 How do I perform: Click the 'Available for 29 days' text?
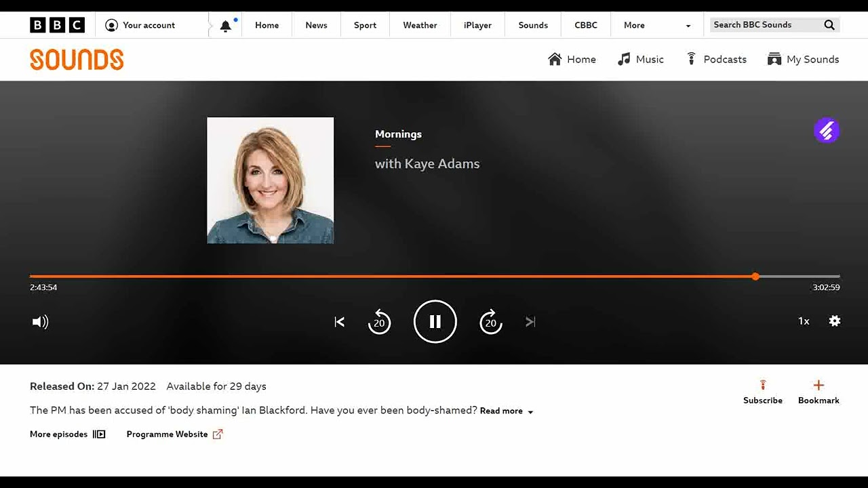pyautogui.click(x=216, y=386)
